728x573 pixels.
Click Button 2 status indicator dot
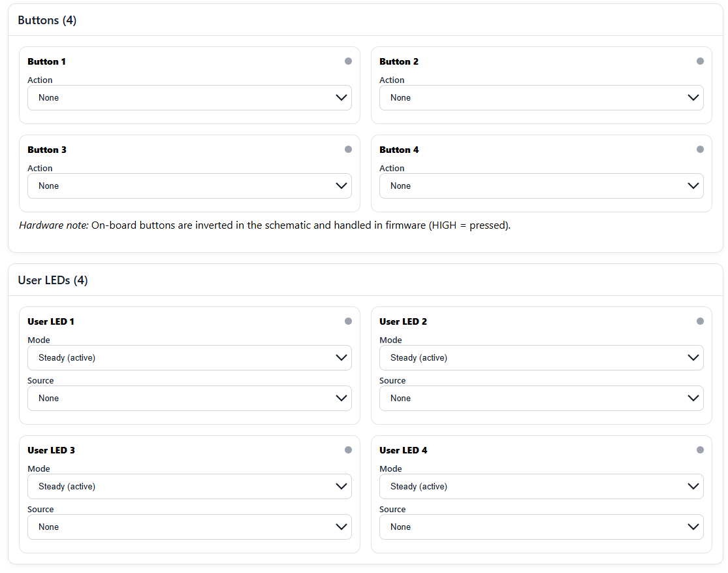click(700, 61)
